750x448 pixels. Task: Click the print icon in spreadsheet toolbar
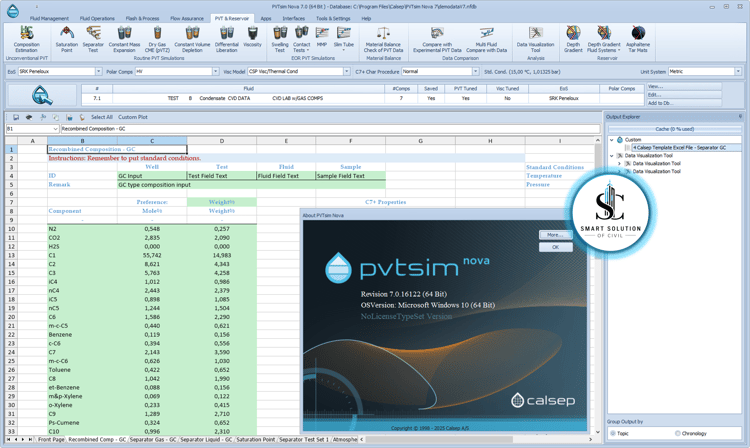[x=29, y=117]
